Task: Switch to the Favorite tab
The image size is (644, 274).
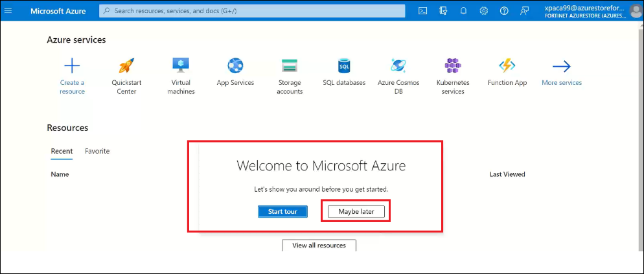Action: pyautogui.click(x=97, y=151)
